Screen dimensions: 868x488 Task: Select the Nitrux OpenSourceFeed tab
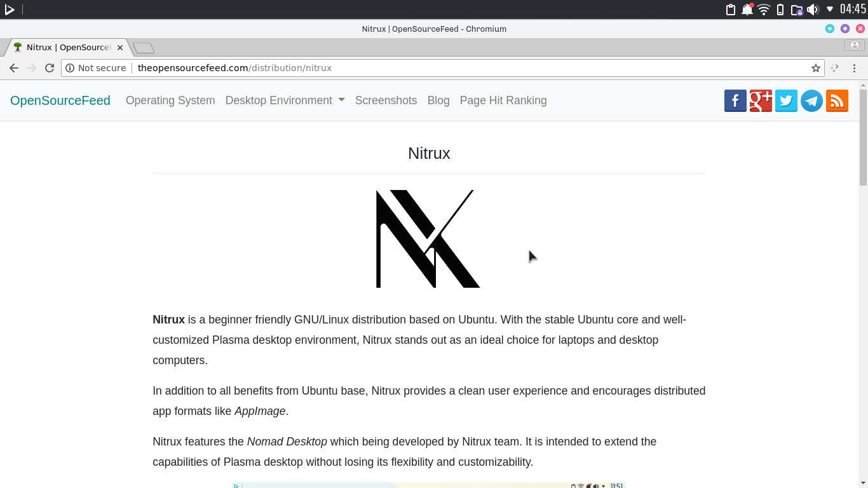pyautogui.click(x=64, y=47)
